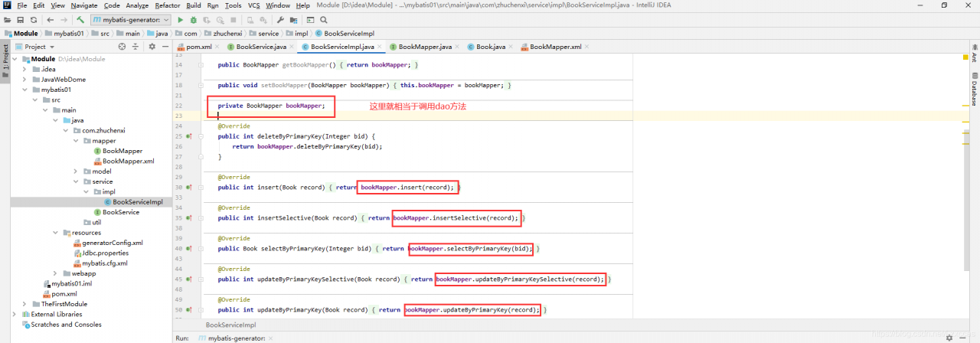
Task: Navigate back with the left arrow icon
Action: coord(51,19)
